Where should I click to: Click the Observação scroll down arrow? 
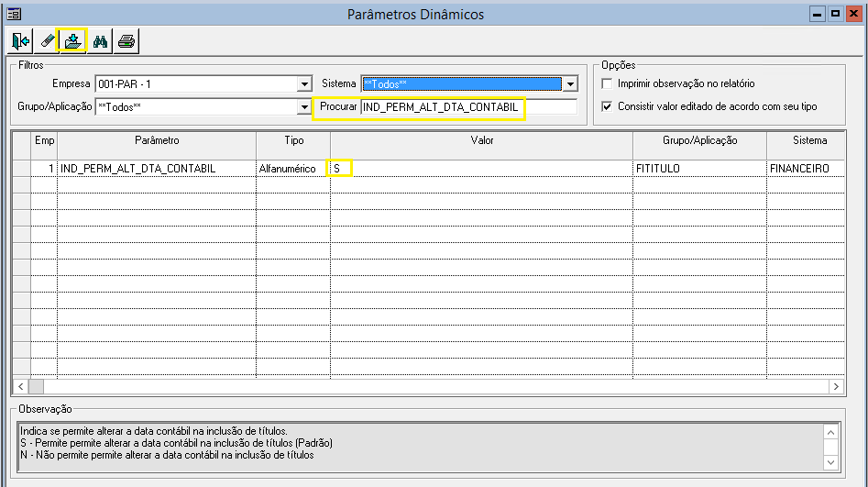coord(831,462)
